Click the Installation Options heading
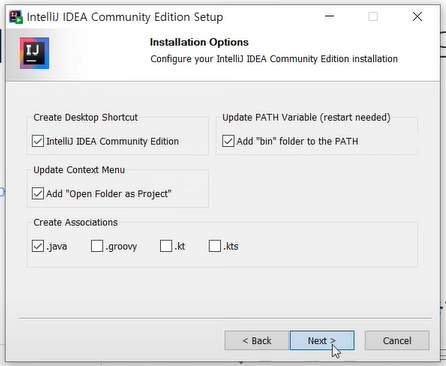The width and height of the screenshot is (446, 366). point(199,42)
